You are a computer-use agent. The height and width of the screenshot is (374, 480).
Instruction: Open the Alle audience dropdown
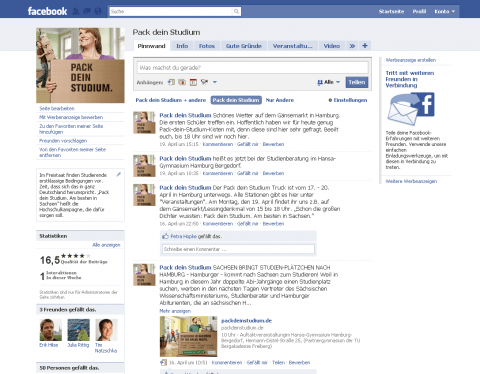[328, 82]
